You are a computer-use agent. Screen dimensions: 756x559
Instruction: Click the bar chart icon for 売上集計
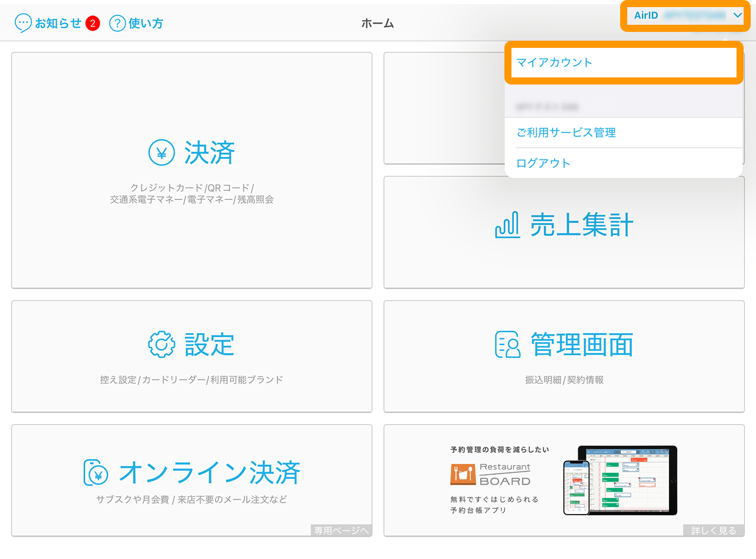(507, 225)
